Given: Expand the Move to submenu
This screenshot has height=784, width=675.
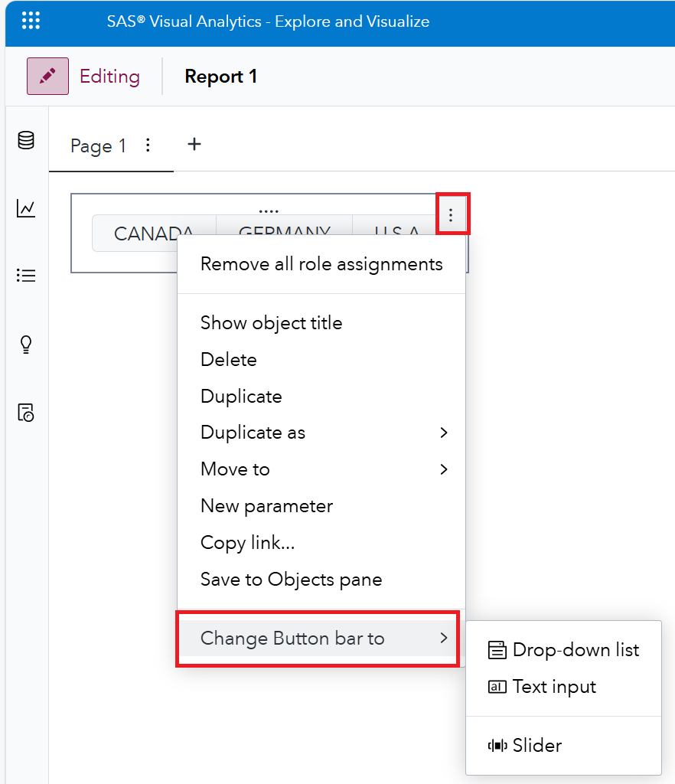Looking at the screenshot, I should [x=235, y=469].
